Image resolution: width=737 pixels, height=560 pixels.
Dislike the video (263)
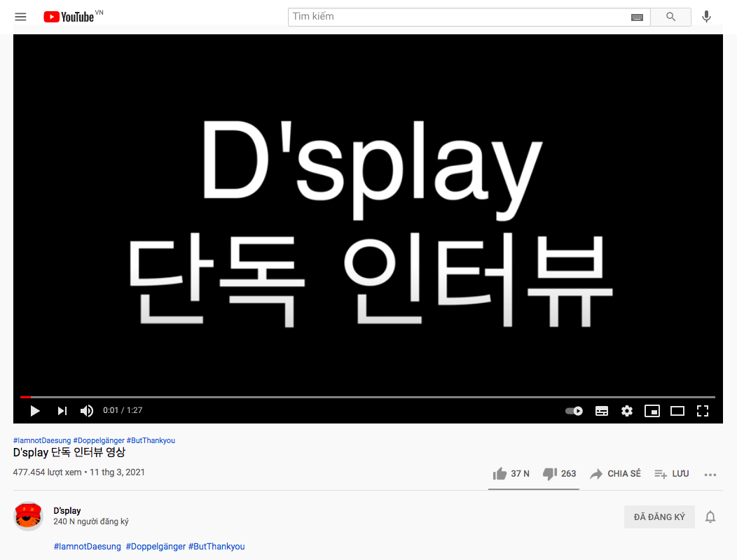(x=559, y=474)
